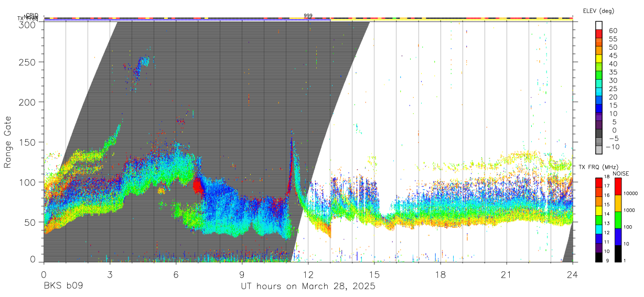Click the x-axis tick label '6'

pos(176,274)
